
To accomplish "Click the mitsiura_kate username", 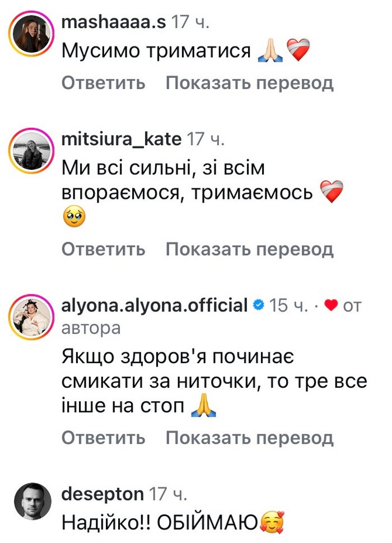I will 122,139.
